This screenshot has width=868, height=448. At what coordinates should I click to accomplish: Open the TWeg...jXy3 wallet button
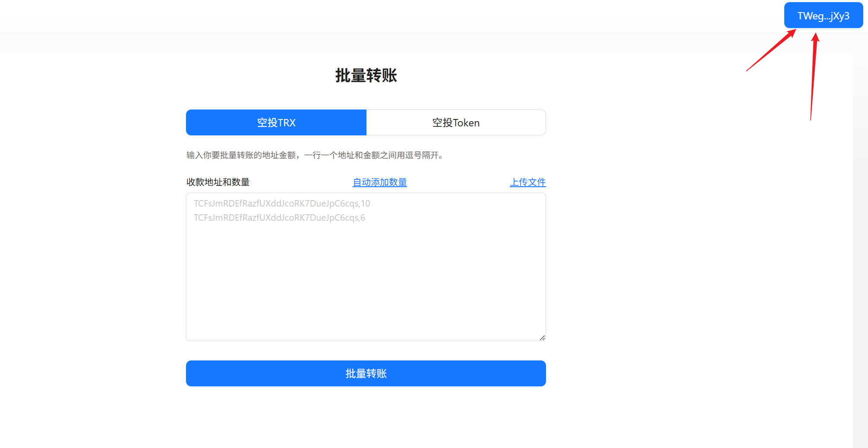click(823, 16)
